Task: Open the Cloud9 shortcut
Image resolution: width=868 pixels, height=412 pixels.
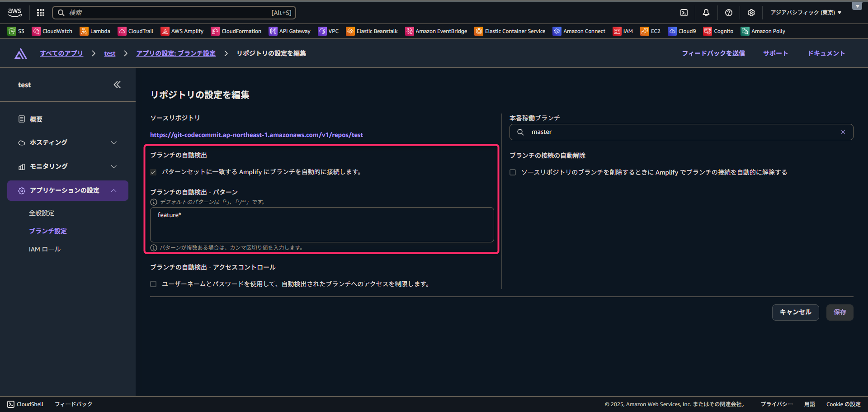Action: coord(682,31)
